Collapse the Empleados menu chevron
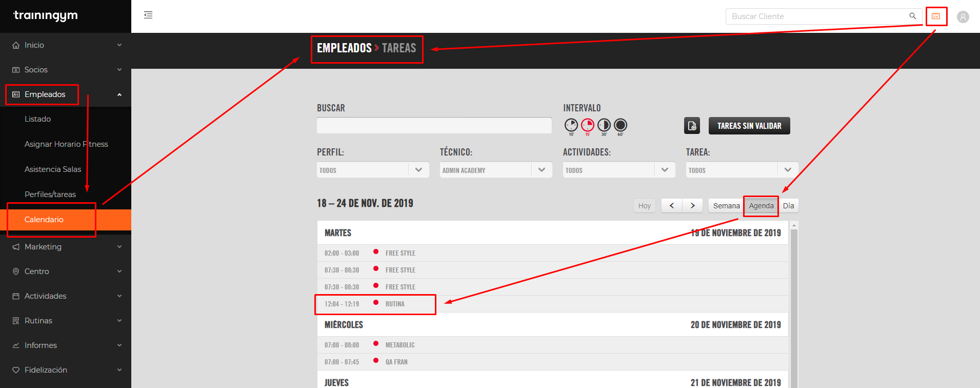This screenshot has height=388, width=980. click(x=119, y=94)
